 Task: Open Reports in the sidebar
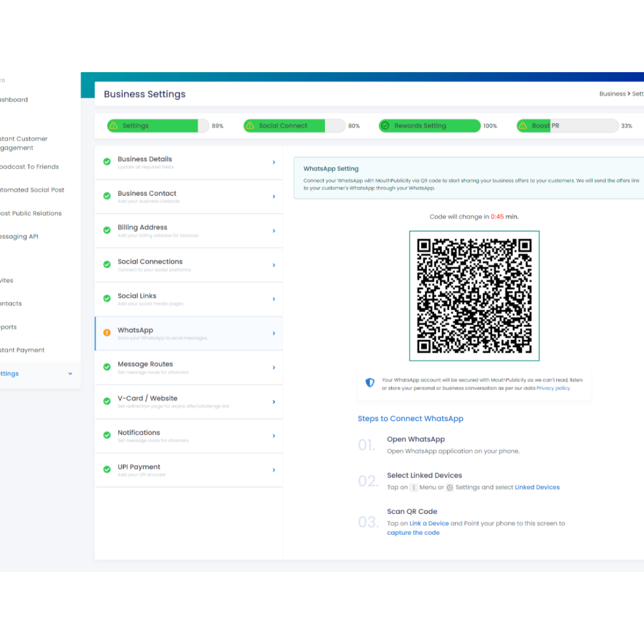tap(8, 327)
